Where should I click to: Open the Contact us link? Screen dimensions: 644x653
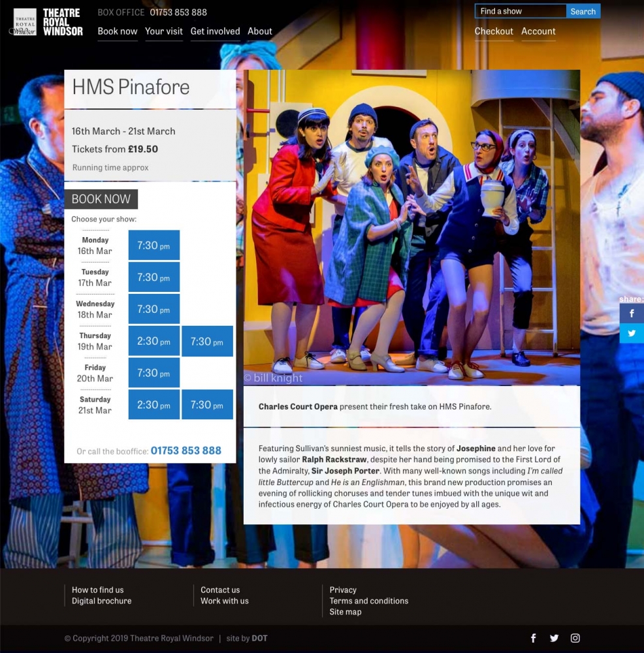(x=220, y=590)
